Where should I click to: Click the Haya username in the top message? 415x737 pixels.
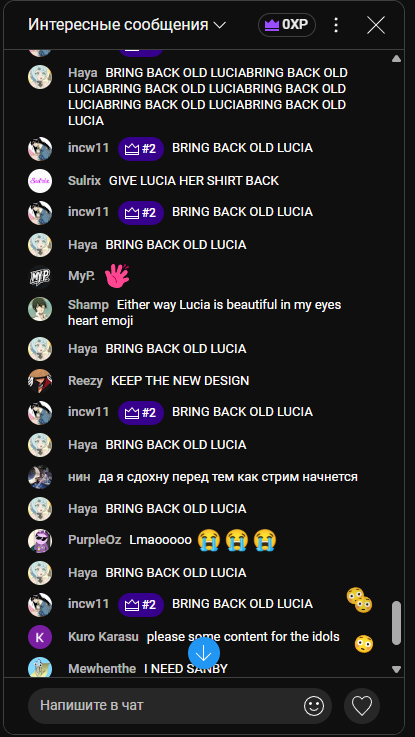coord(83,73)
